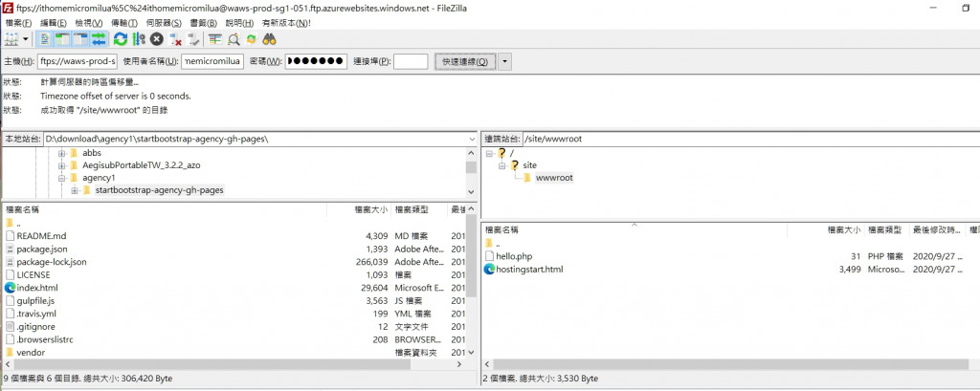Open the quickconnect history dropdown arrow
Viewport: 980px width, 391px height.
pos(505,61)
